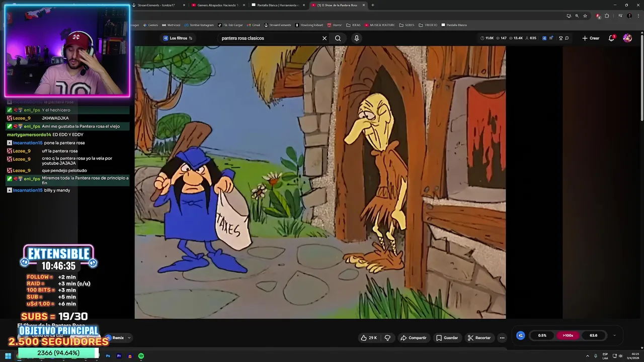This screenshot has height=362, width=644.
Task: Click Guardar to save the video
Action: tap(447, 338)
